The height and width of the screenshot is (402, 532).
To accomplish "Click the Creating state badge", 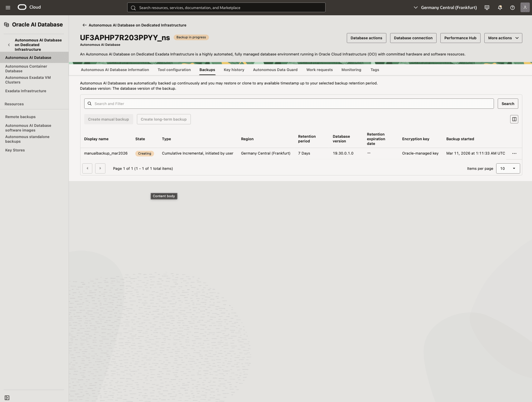I will [145, 153].
